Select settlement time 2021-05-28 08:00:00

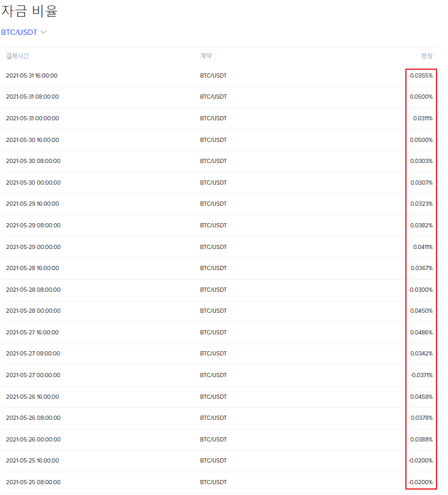click(33, 289)
